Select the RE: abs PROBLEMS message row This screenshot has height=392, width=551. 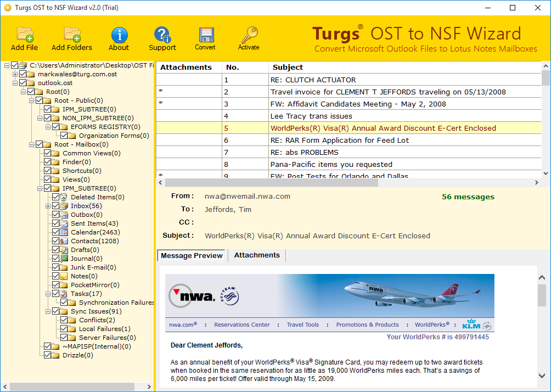[348, 152]
